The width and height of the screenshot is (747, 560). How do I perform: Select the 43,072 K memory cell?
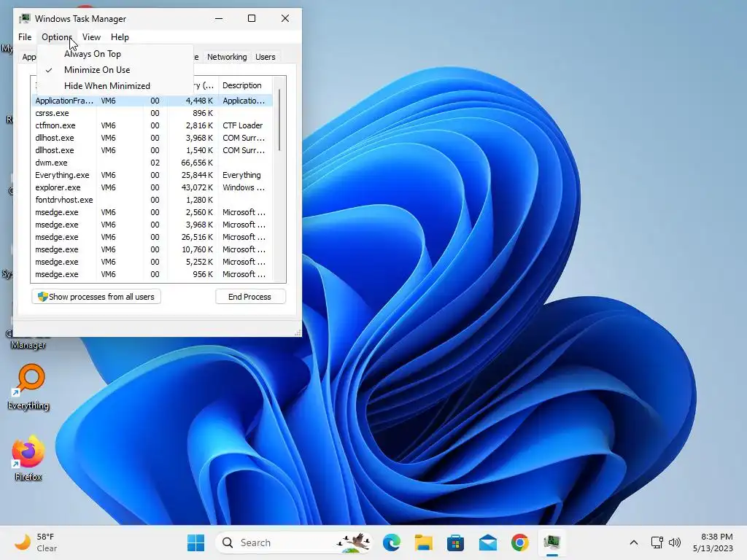click(x=197, y=187)
